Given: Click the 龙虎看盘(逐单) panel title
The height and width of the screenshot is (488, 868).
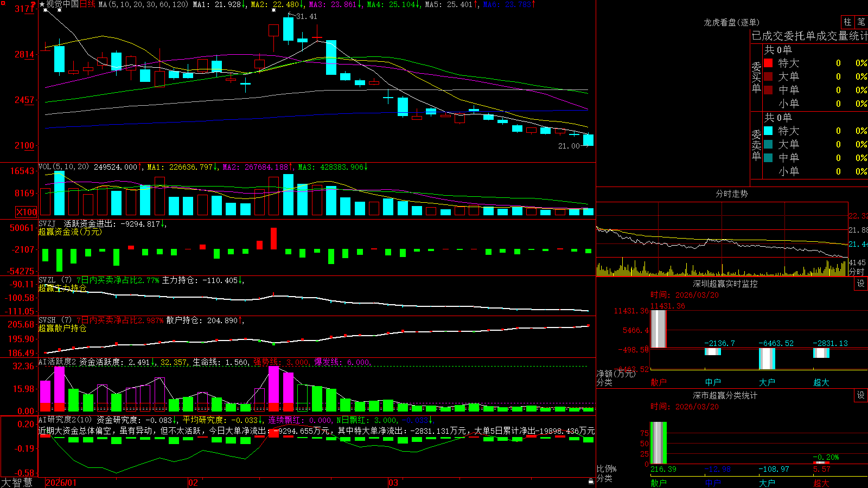Looking at the screenshot, I should point(731,22).
